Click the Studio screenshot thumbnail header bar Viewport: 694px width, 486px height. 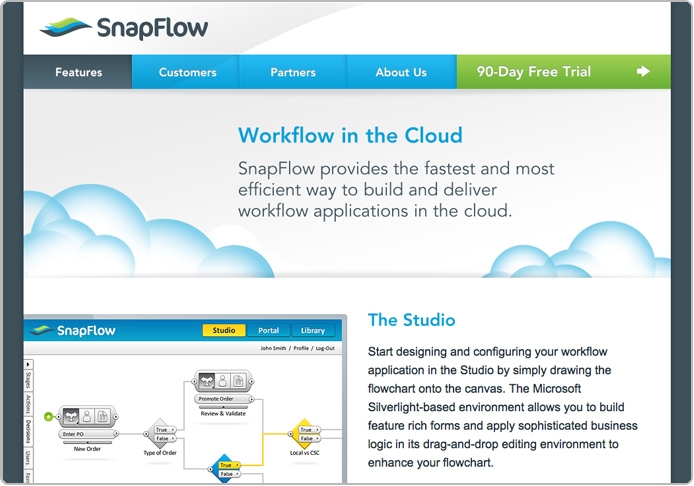(184, 330)
